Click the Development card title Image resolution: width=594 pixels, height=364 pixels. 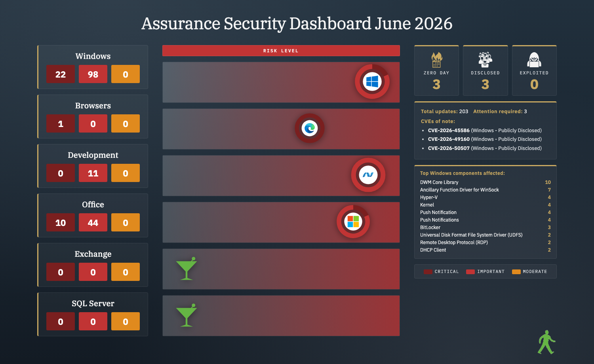93,155
